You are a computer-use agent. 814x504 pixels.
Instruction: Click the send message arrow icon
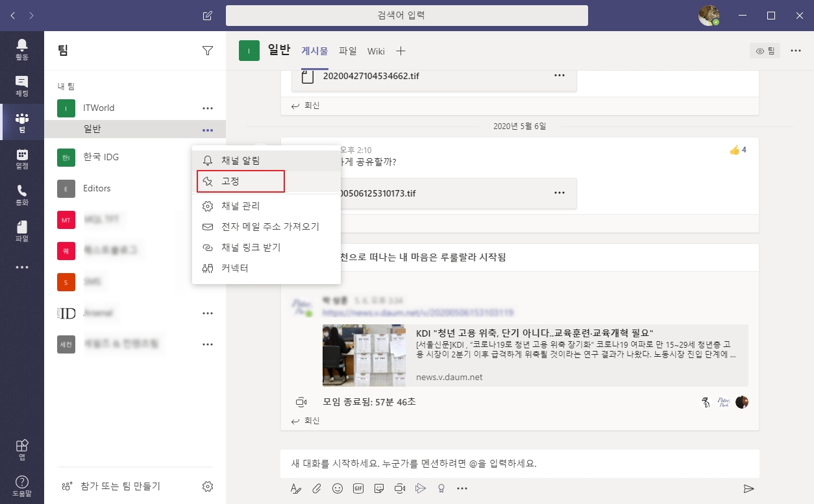(748, 488)
